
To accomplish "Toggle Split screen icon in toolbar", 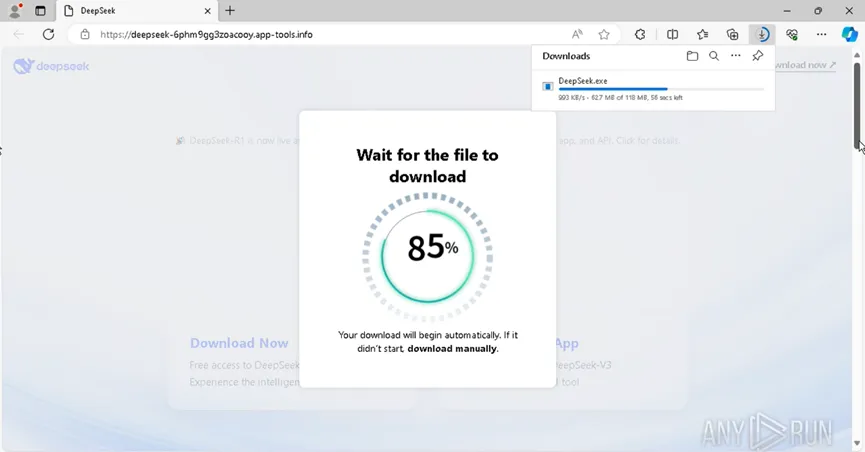I will tap(672, 34).
